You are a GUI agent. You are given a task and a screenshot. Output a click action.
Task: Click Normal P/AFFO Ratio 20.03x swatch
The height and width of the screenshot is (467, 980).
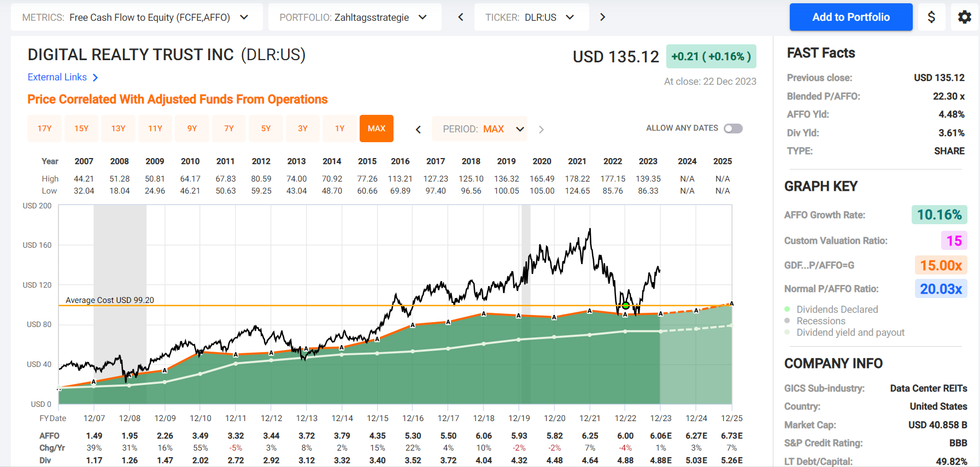941,289
